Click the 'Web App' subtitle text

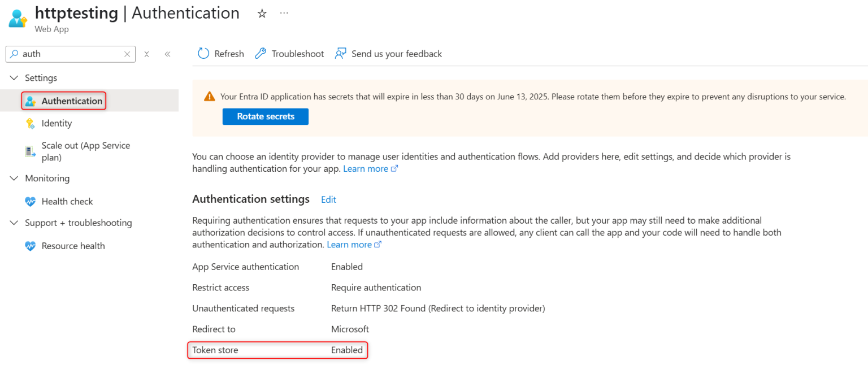coord(52,29)
